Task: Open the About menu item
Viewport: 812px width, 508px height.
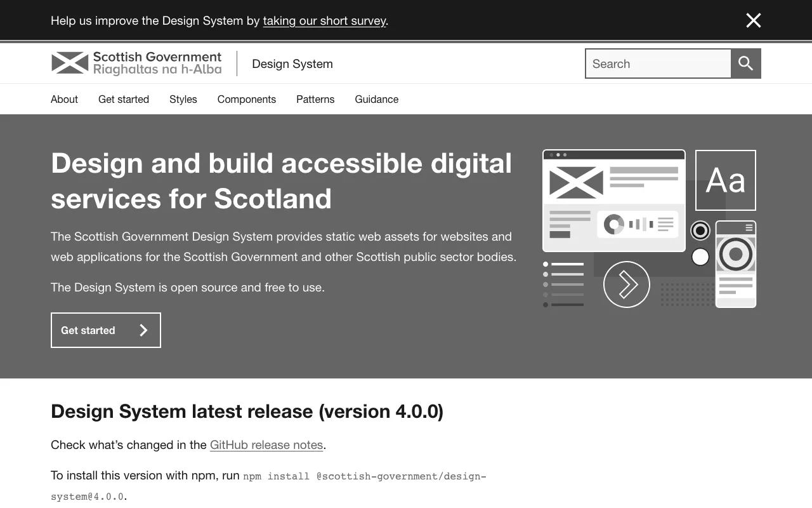Action: click(64, 99)
